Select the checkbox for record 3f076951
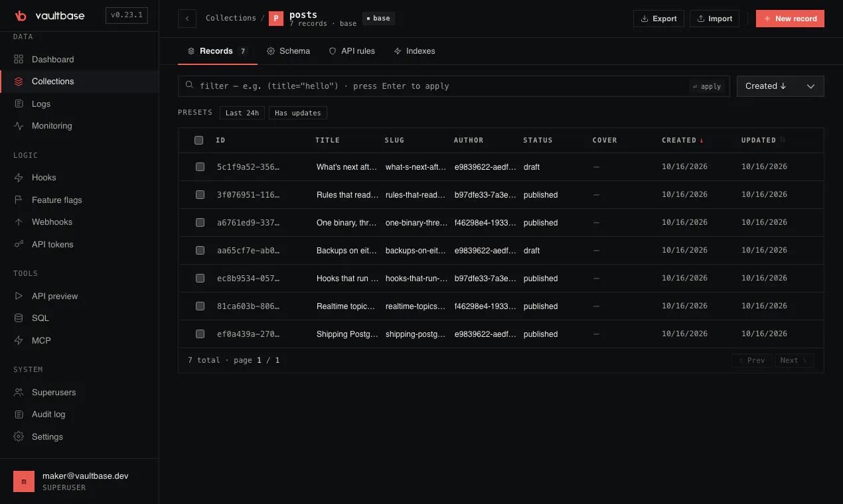The image size is (843, 504). pos(200,195)
